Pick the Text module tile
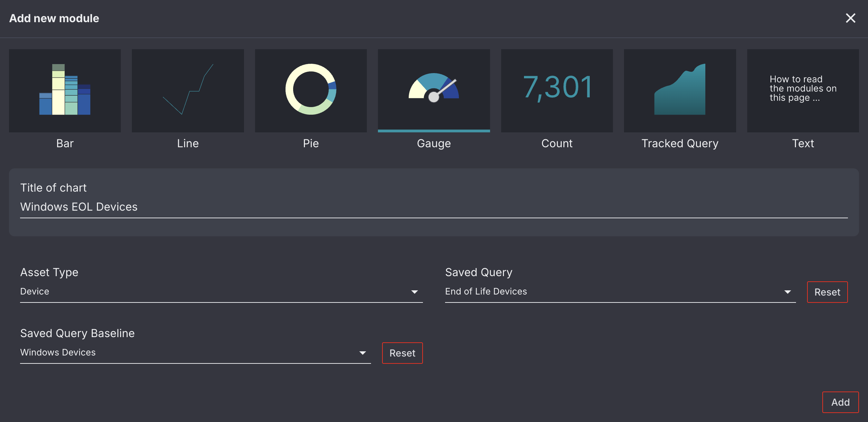The width and height of the screenshot is (868, 422). tap(803, 90)
